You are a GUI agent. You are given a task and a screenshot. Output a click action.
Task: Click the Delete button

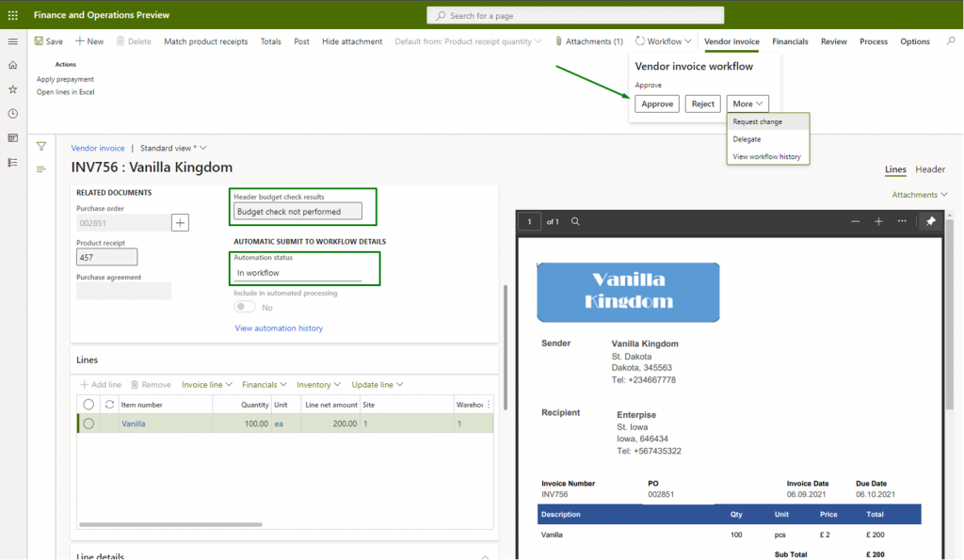pos(134,41)
